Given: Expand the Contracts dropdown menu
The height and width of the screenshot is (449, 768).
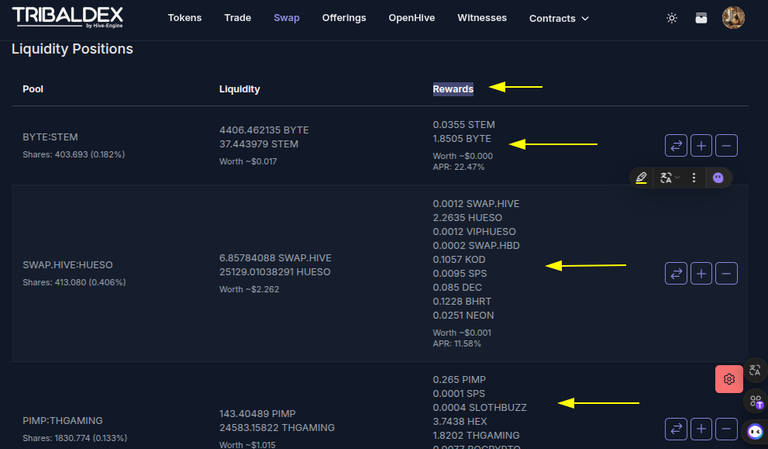Looking at the screenshot, I should [559, 18].
